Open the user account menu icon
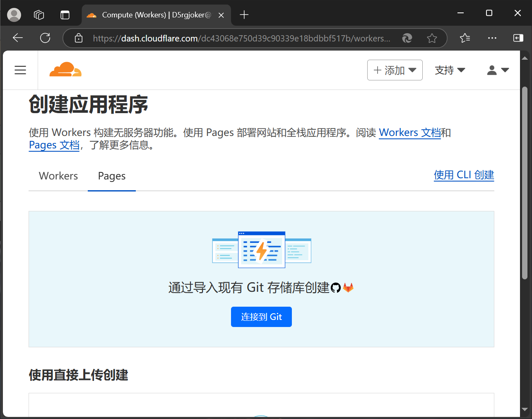The image size is (532, 419). pyautogui.click(x=498, y=70)
